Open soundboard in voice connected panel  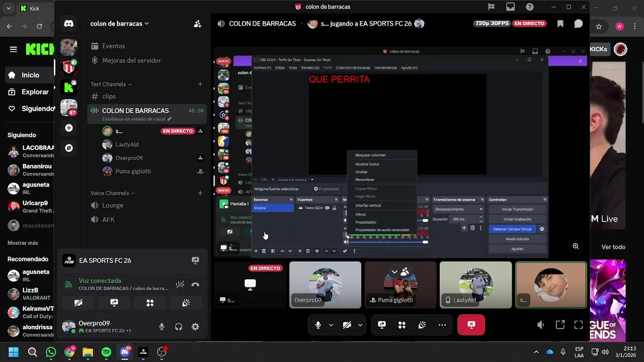(x=186, y=303)
